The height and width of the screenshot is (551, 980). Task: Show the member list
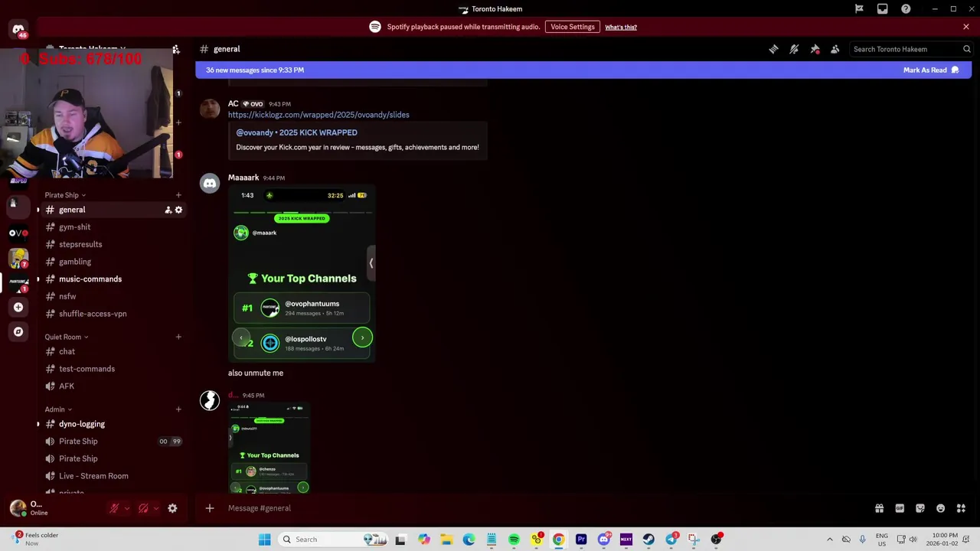[x=835, y=49]
